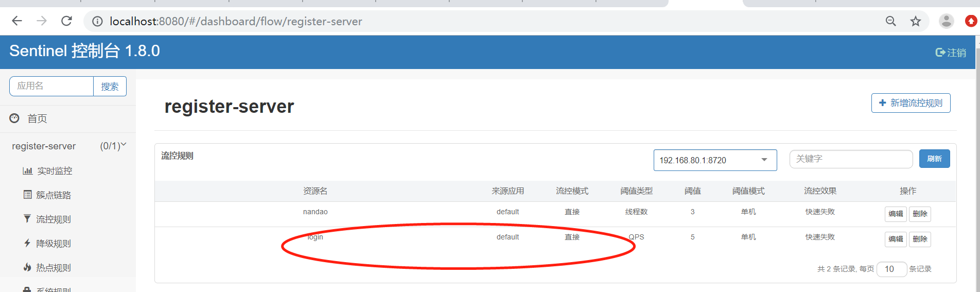
Task: Click the page size field showing 10
Action: point(891,269)
